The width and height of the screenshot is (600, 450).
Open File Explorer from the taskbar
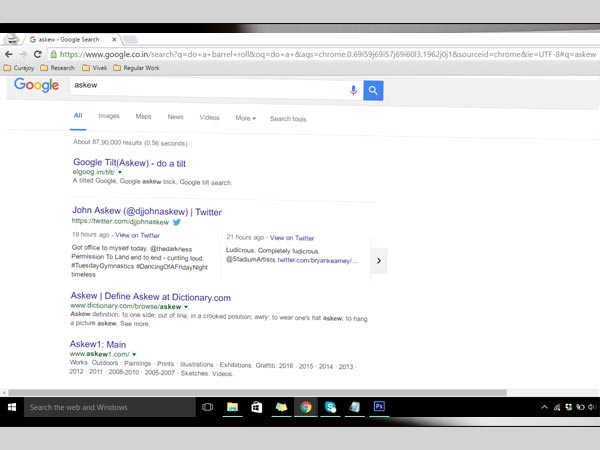(x=232, y=407)
